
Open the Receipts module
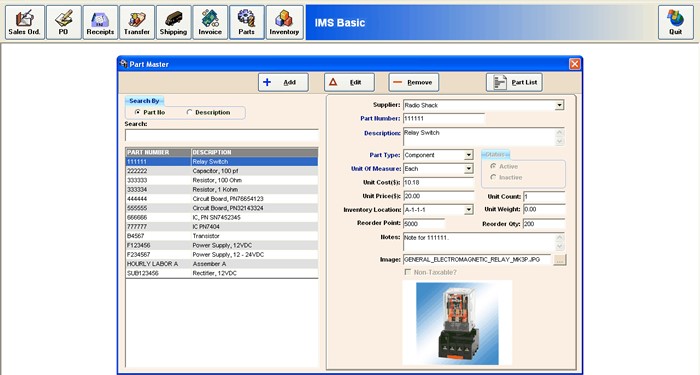[x=100, y=22]
